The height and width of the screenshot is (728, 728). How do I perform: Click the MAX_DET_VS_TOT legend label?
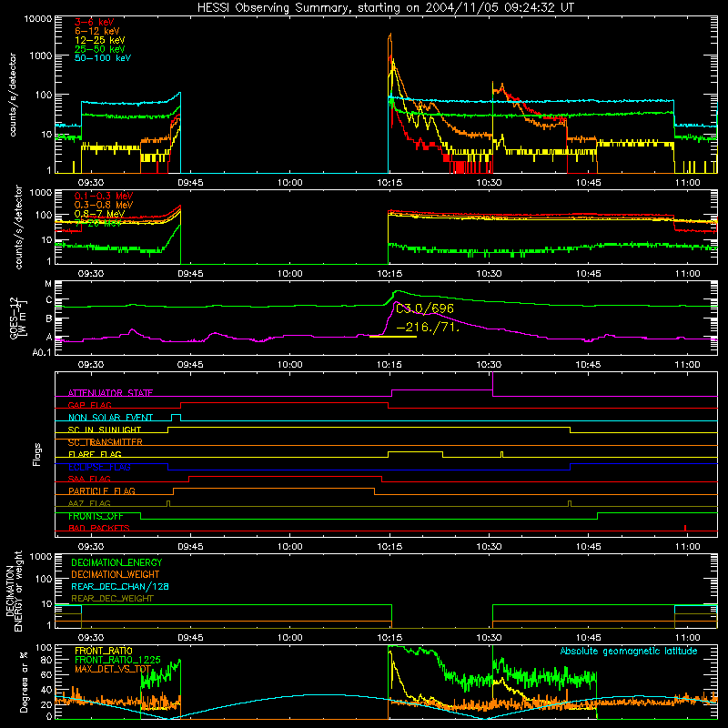pyautogui.click(x=113, y=670)
